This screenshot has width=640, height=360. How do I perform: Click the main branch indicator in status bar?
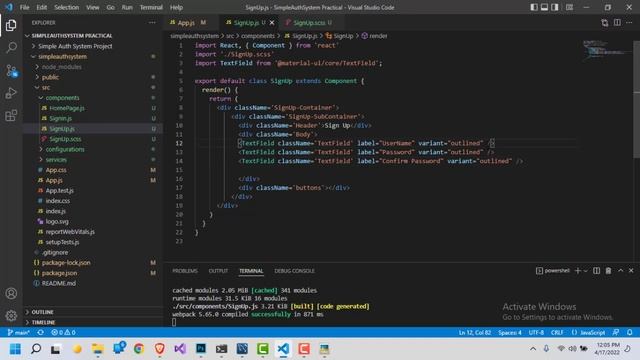point(19,332)
